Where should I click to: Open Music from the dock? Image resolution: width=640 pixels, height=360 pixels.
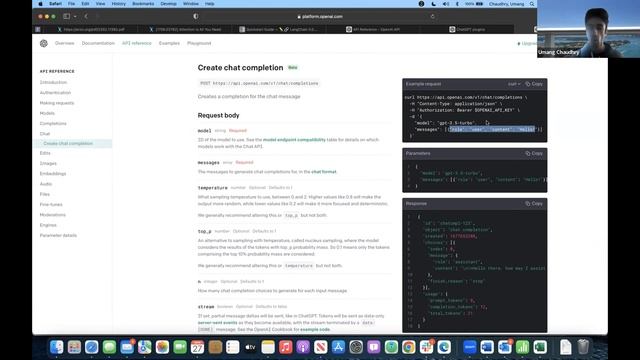[x=285, y=347]
